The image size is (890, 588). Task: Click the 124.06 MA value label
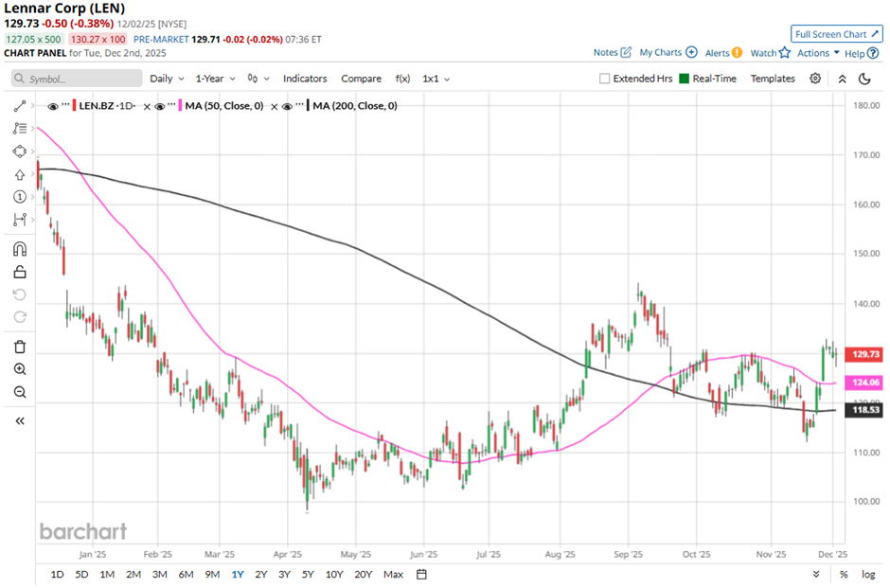863,383
